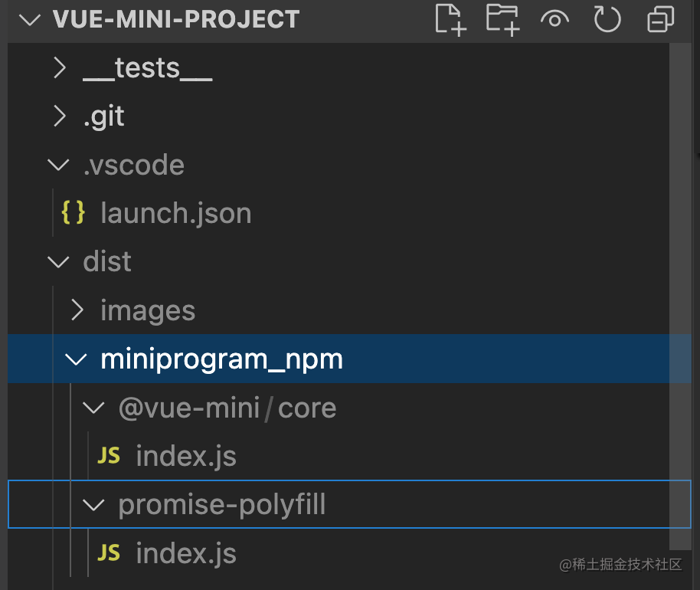Collapse the .vscode folder chevron
This screenshot has width=700, height=590.
[x=58, y=165]
